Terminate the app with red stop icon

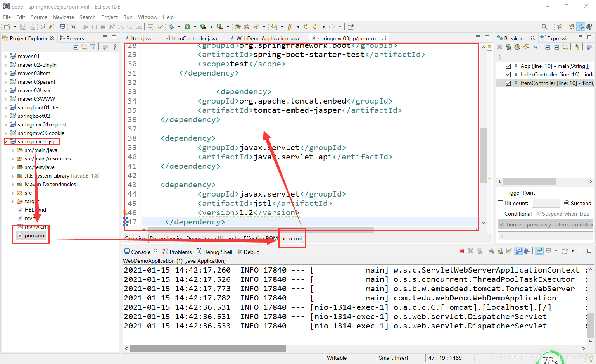point(461,251)
